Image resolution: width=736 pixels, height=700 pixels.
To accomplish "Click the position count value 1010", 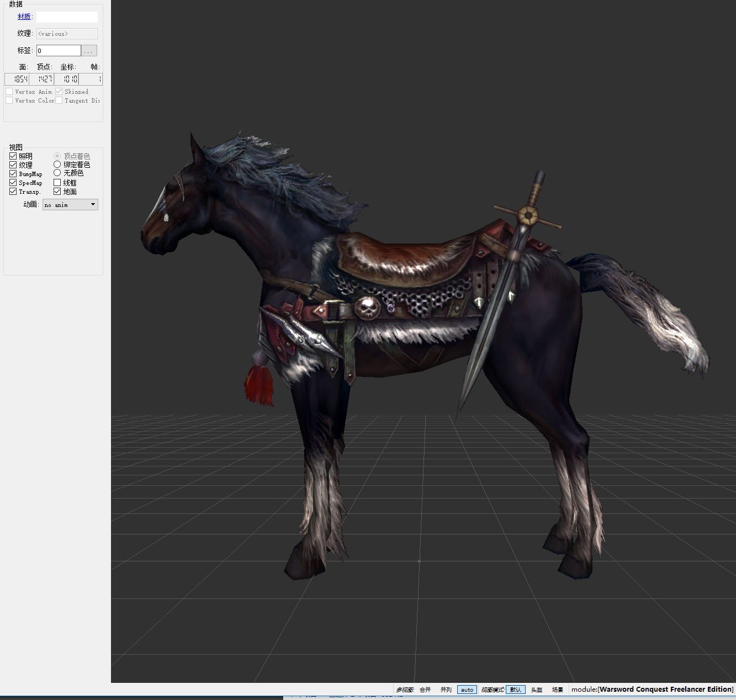I will 66,79.
